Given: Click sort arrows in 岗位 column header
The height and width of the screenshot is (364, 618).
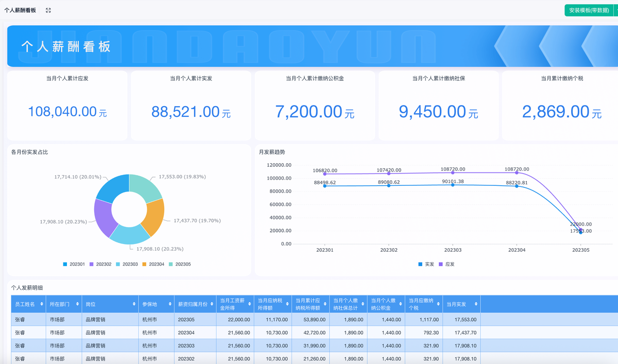Looking at the screenshot, I should click(134, 304).
